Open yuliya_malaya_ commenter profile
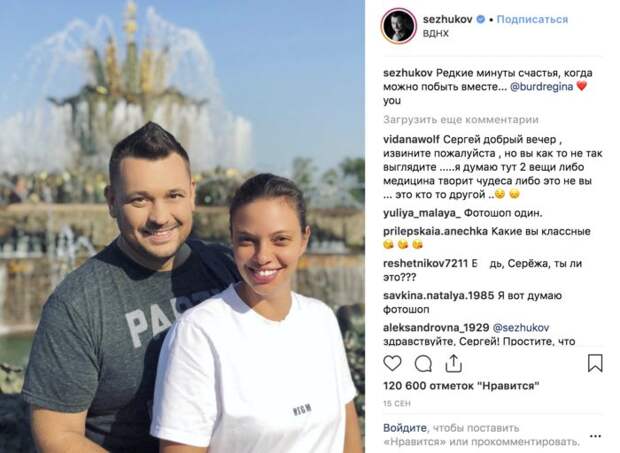This screenshot has height=453, width=620. (x=422, y=213)
